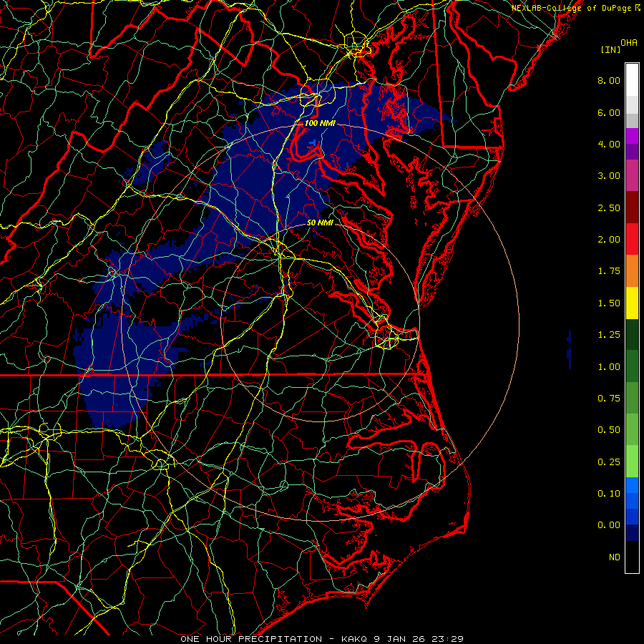Screen dimensions: 644x644
Task: Click the 0.75 legend value
Action: point(609,399)
